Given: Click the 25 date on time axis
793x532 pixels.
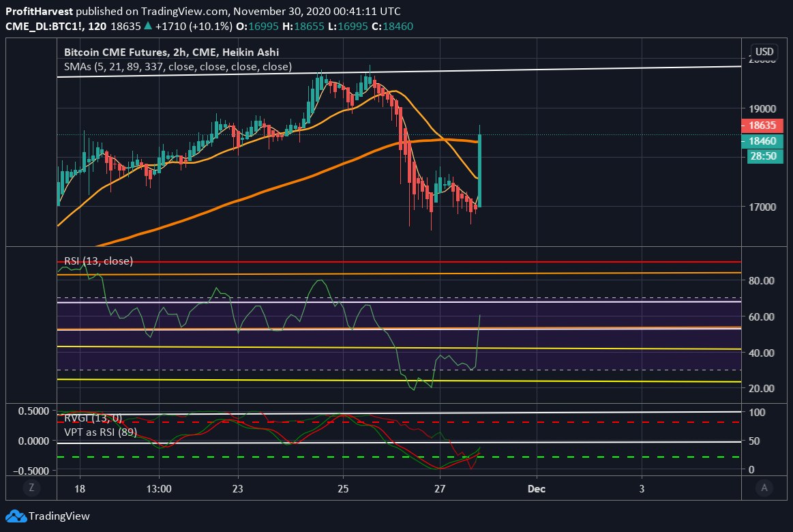Looking at the screenshot, I should pyautogui.click(x=343, y=489).
